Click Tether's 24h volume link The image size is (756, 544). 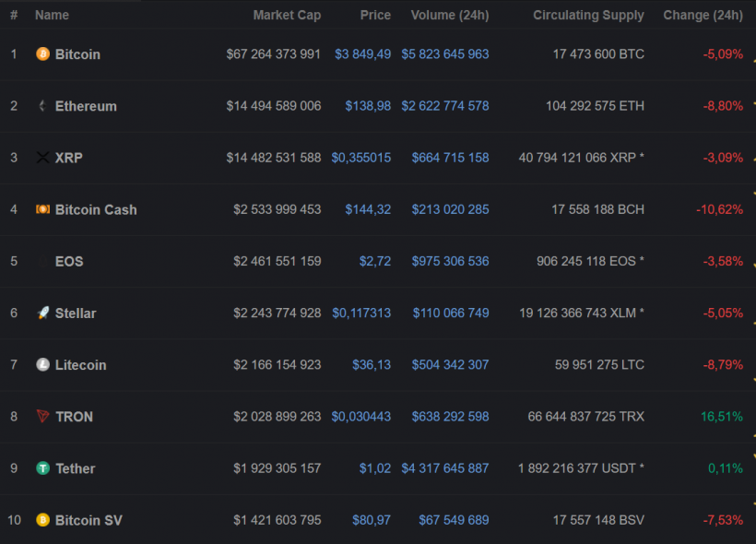click(444, 468)
